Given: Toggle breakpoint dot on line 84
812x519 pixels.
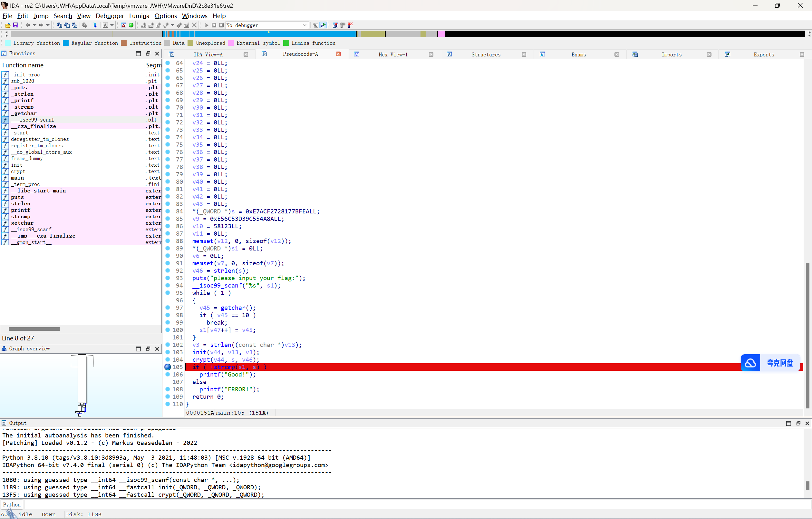Looking at the screenshot, I should pyautogui.click(x=168, y=211).
